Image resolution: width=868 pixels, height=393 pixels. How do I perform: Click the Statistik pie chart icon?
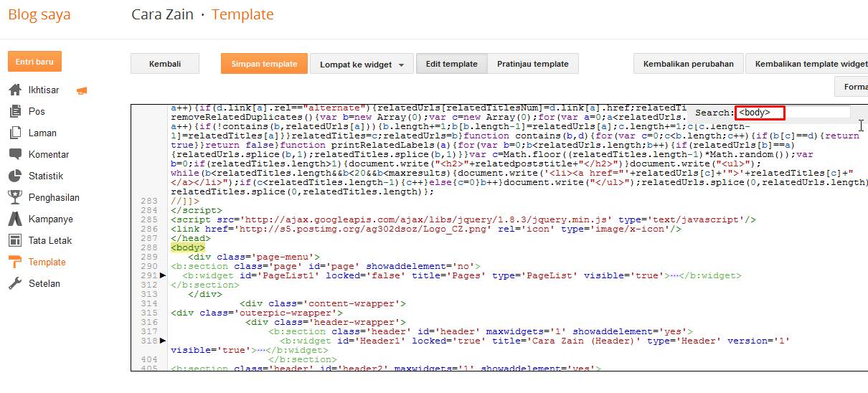point(14,176)
